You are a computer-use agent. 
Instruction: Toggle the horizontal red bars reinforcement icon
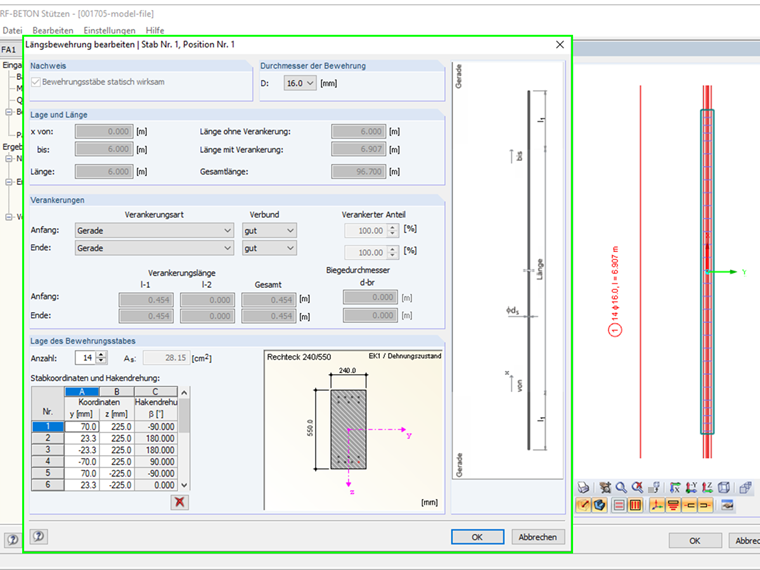click(x=619, y=505)
